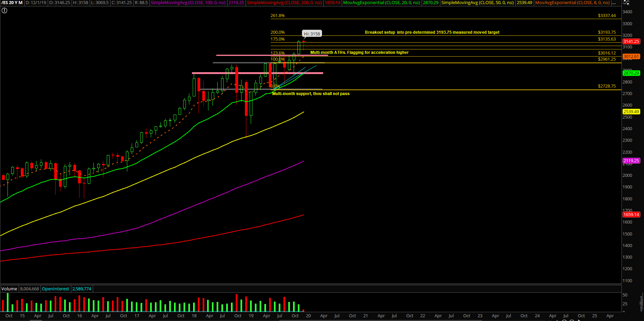Click the green 2870.29 axis bubble
This screenshot has height=321, width=644.
click(x=631, y=73)
